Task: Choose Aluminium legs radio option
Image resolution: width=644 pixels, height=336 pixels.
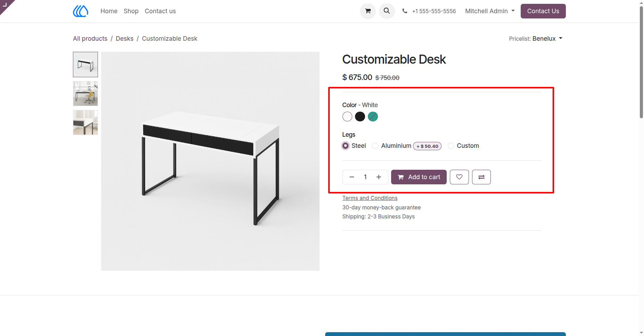Action: pyautogui.click(x=375, y=146)
